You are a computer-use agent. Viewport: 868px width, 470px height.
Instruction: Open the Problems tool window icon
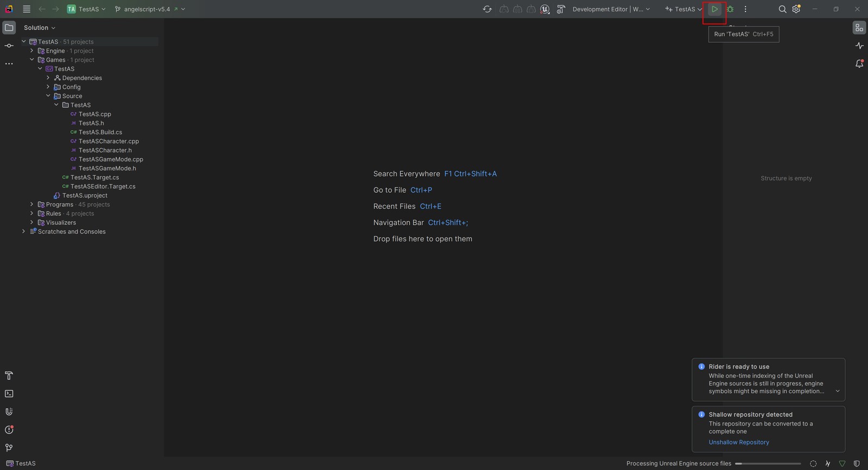[9, 430]
